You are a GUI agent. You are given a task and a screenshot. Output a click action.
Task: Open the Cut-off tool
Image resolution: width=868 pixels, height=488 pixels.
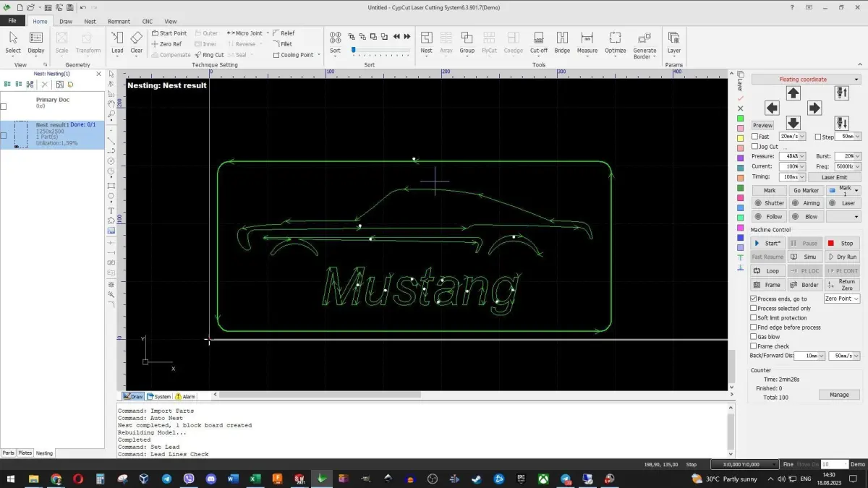pyautogui.click(x=539, y=43)
